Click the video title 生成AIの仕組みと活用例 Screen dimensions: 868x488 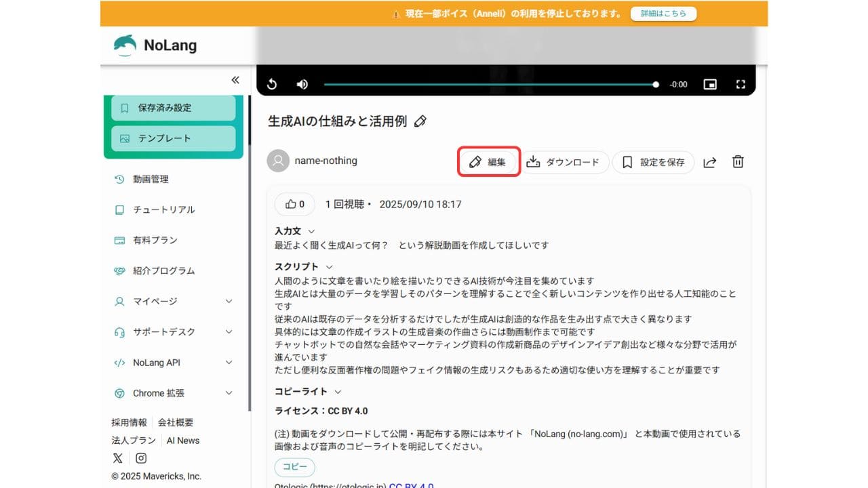(338, 121)
